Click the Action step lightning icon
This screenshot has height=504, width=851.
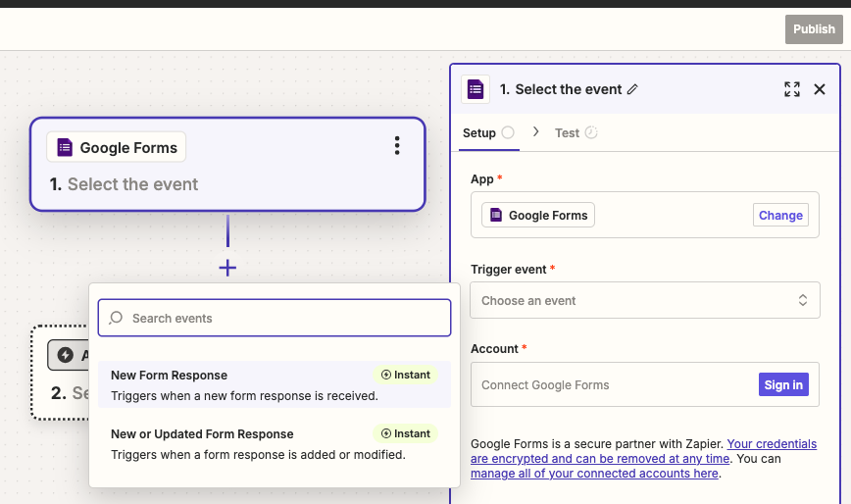point(66,355)
